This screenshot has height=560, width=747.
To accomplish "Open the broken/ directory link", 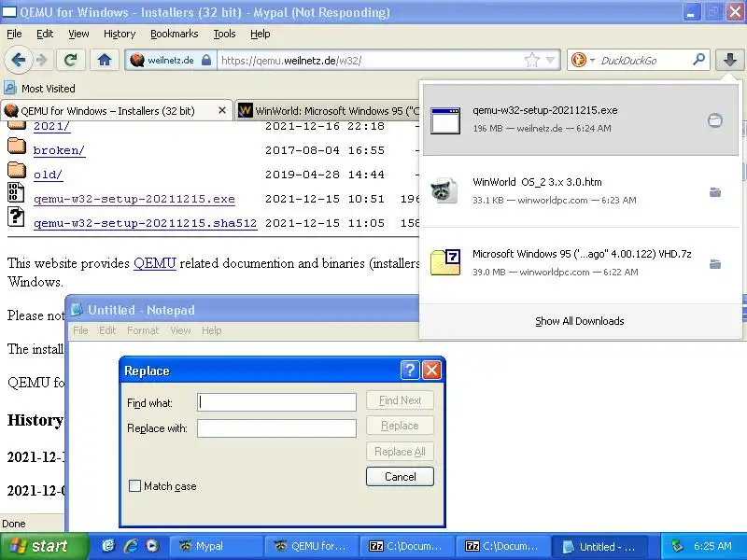I will [59, 150].
